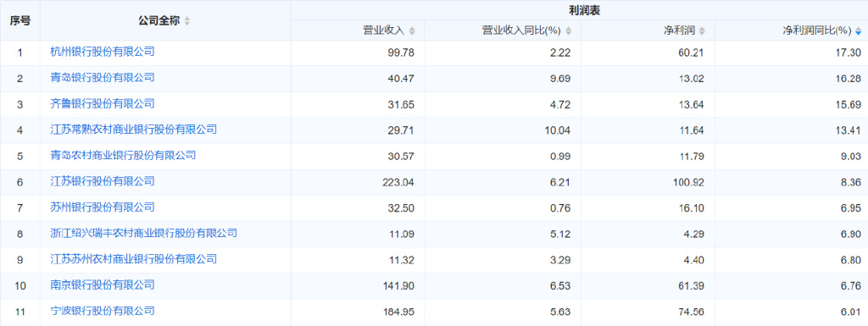
Task: Select revenue growth cell 4.72
Action: (561, 104)
